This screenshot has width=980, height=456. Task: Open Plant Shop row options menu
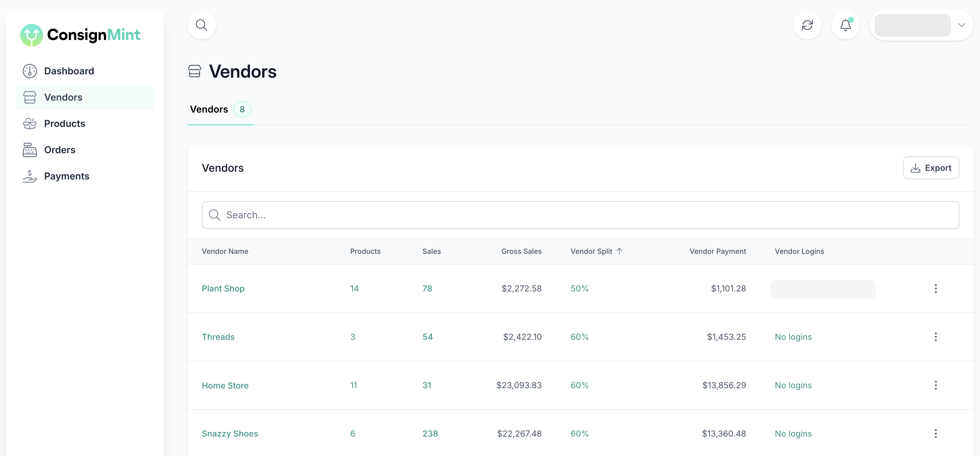point(935,288)
